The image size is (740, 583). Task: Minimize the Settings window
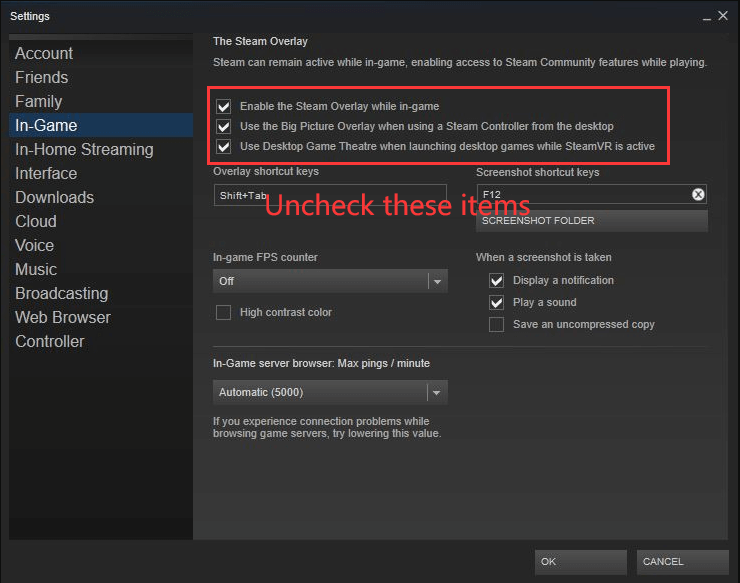point(706,18)
